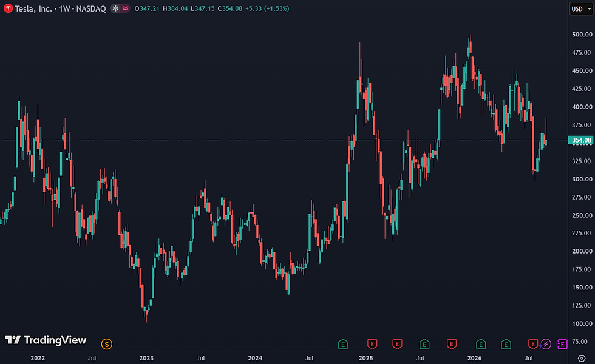Open the USD currency dropdown
This screenshot has height=364, width=595.
click(x=580, y=8)
